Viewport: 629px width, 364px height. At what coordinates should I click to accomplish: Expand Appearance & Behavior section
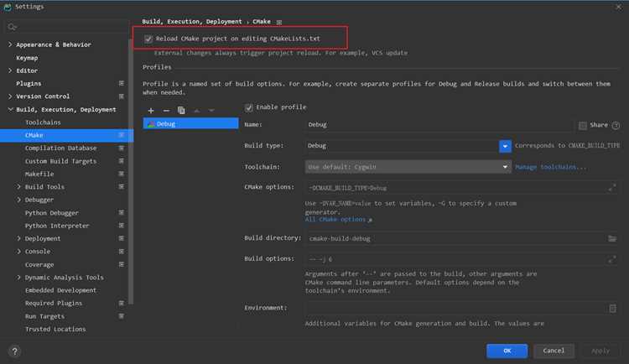10,44
